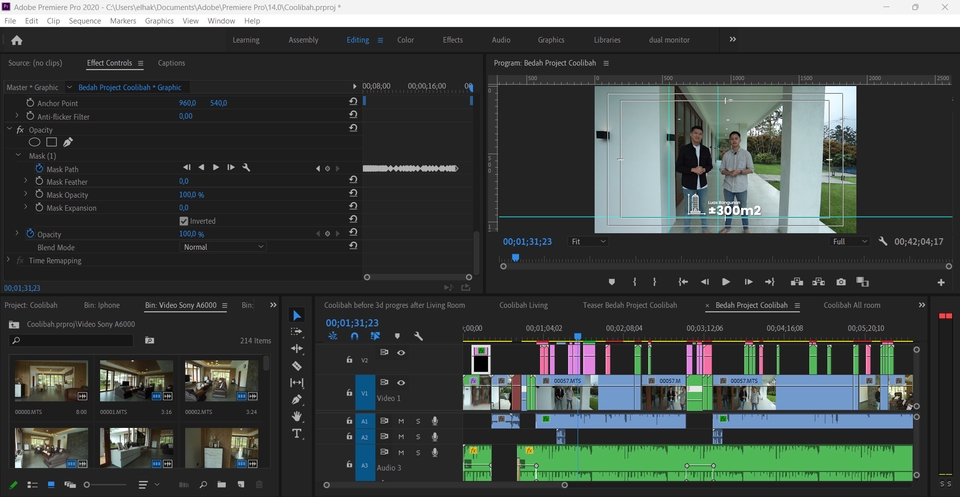Image resolution: width=960 pixels, height=497 pixels.
Task: Export Frame camera icon
Action: coord(841,282)
